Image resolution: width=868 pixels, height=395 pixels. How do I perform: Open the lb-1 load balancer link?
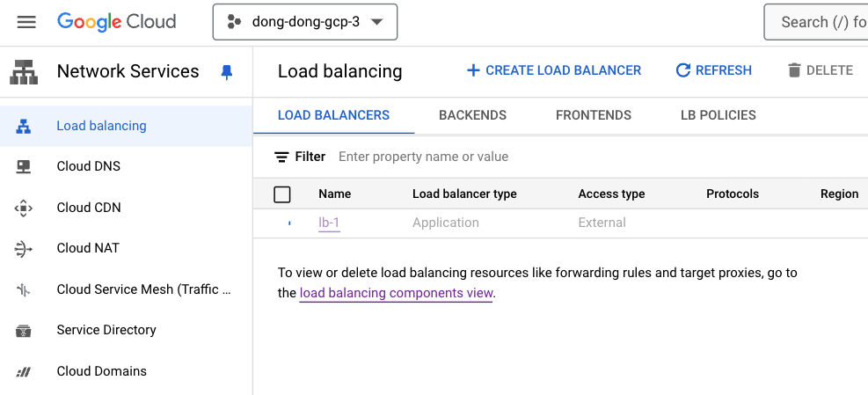click(329, 223)
